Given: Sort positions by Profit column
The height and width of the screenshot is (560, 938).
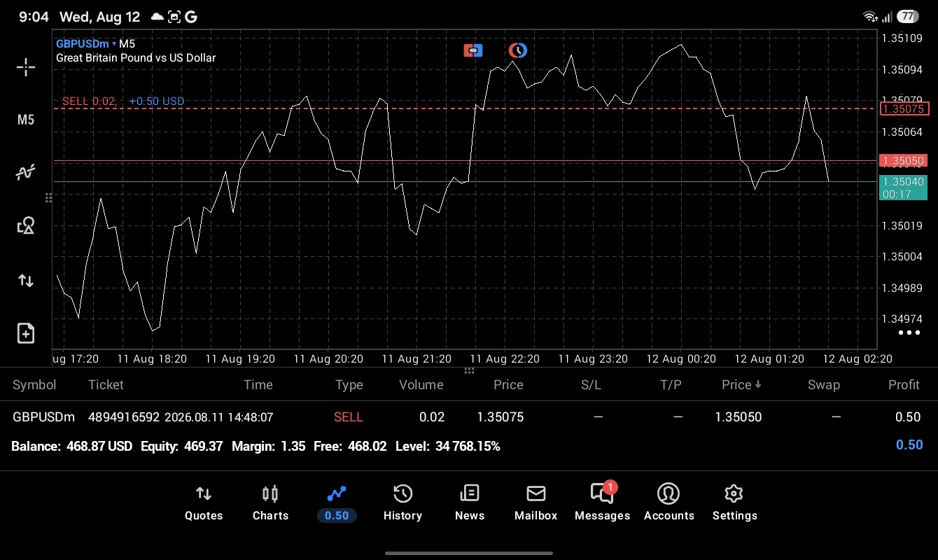Looking at the screenshot, I should click(904, 384).
